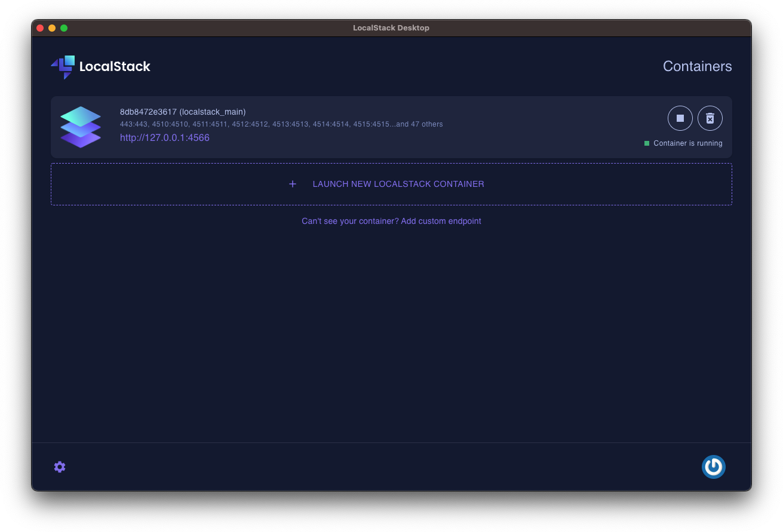The width and height of the screenshot is (783, 532).
Task: Click the power icon in bottom right corner
Action: coord(713,466)
